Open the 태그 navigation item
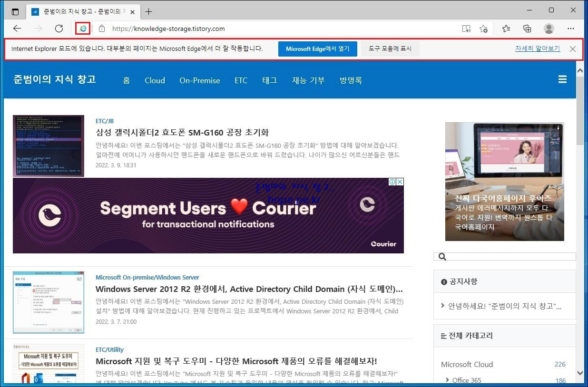 point(270,80)
